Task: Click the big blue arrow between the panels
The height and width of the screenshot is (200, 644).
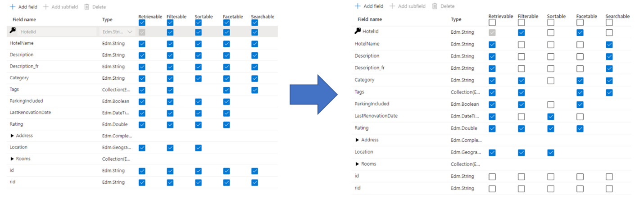Action: pos(313,94)
